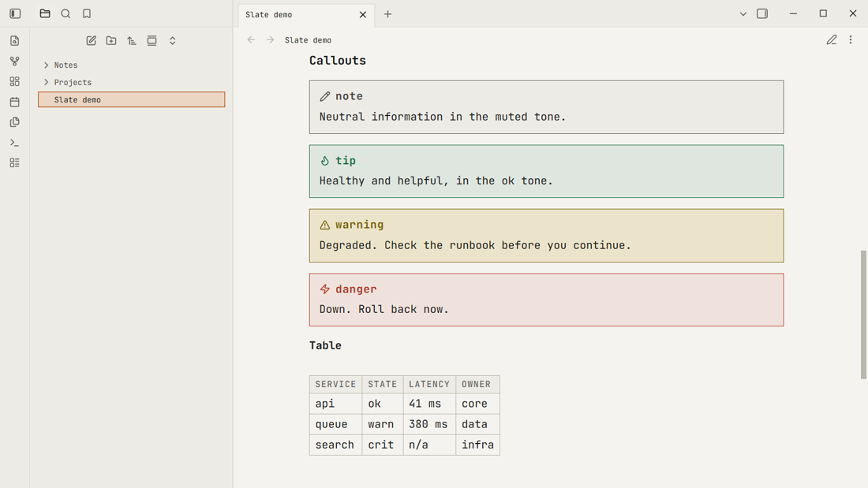Screen dimensions: 868x488
Task: Select Slate demo in the file tree
Action: click(x=131, y=99)
